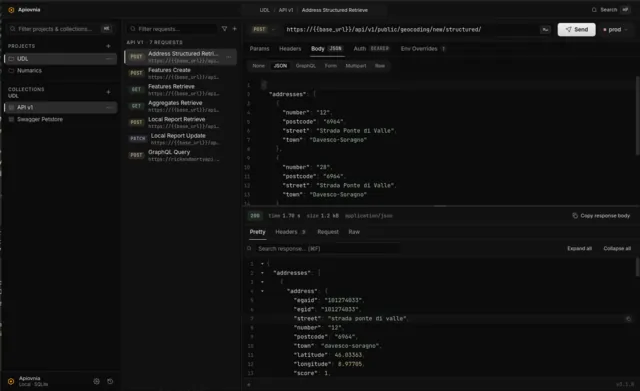Select the API v1 collection
This screenshot has height=391, width=640.
pyautogui.click(x=60, y=107)
